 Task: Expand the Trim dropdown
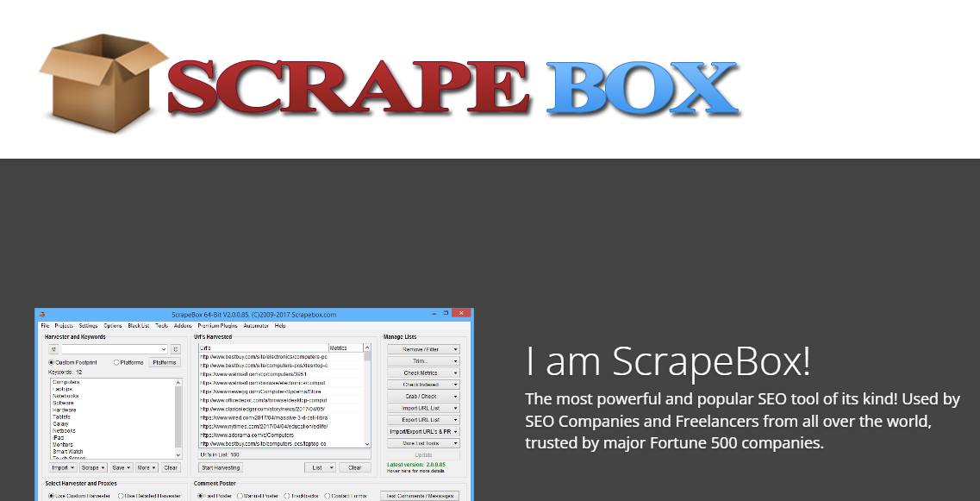pos(423,361)
